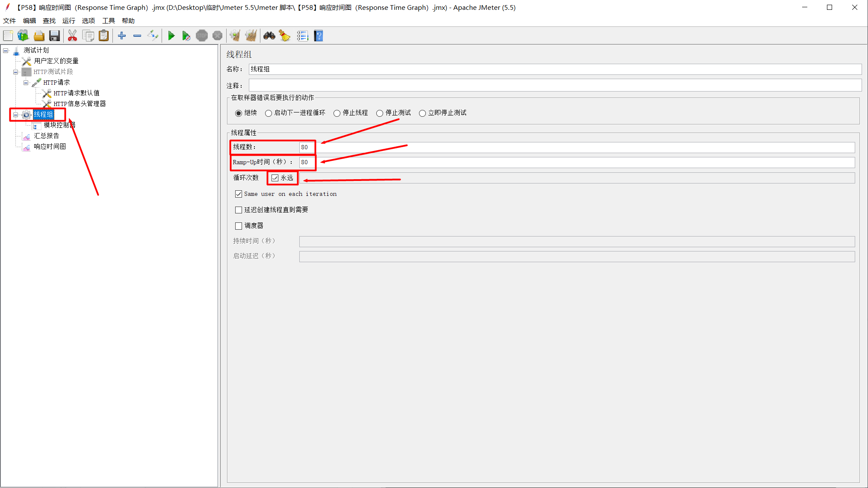The image size is (868, 488).
Task: Click the Toggle enable/disable icon
Action: tap(153, 36)
